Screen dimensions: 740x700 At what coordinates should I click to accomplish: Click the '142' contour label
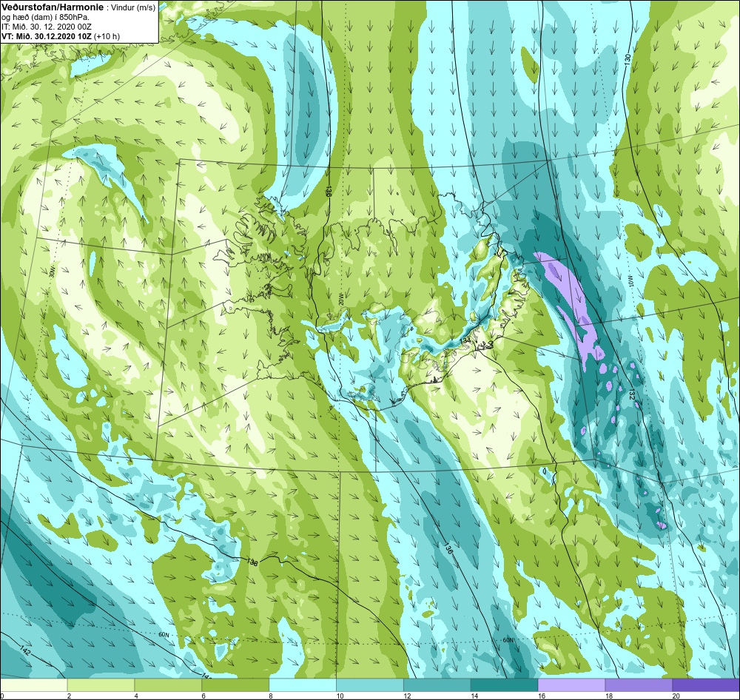[x=25, y=653]
